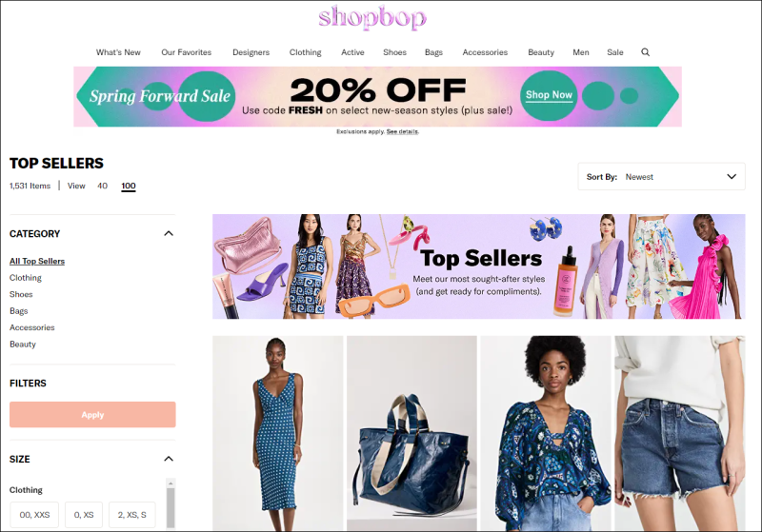Image resolution: width=762 pixels, height=532 pixels.
Task: Open the Clothing menu in navigation bar
Action: click(x=305, y=52)
